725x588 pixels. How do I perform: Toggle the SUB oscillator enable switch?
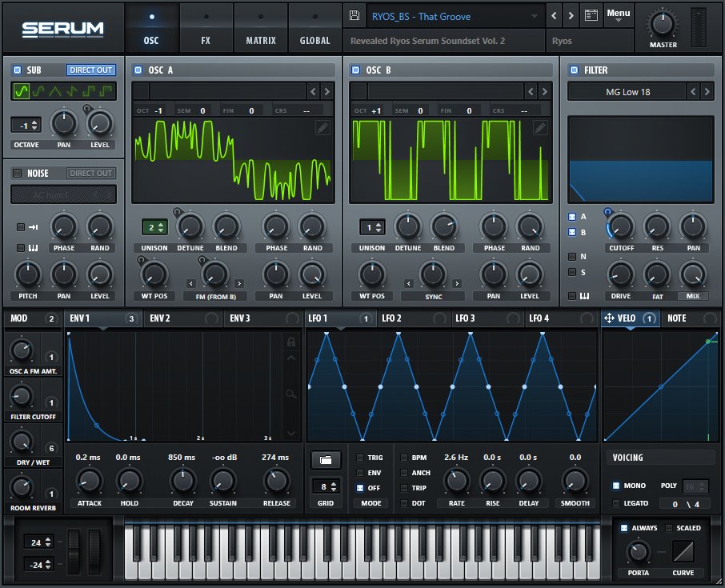(17, 70)
